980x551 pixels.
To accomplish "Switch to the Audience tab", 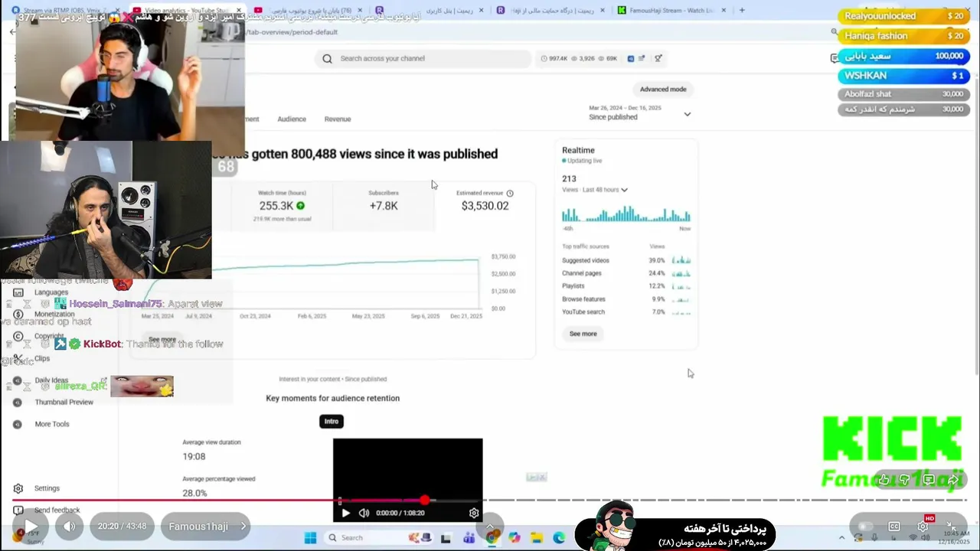I will [292, 119].
